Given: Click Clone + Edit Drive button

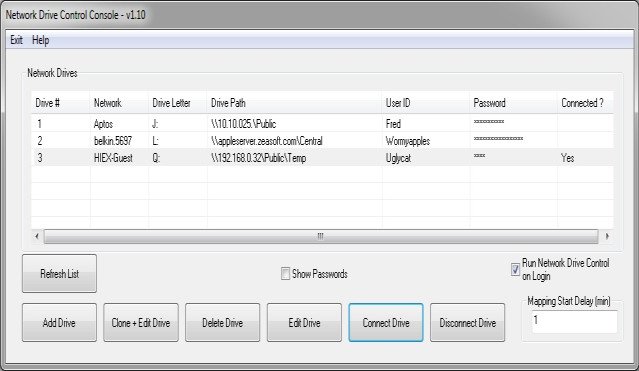Looking at the screenshot, I should tap(141, 322).
